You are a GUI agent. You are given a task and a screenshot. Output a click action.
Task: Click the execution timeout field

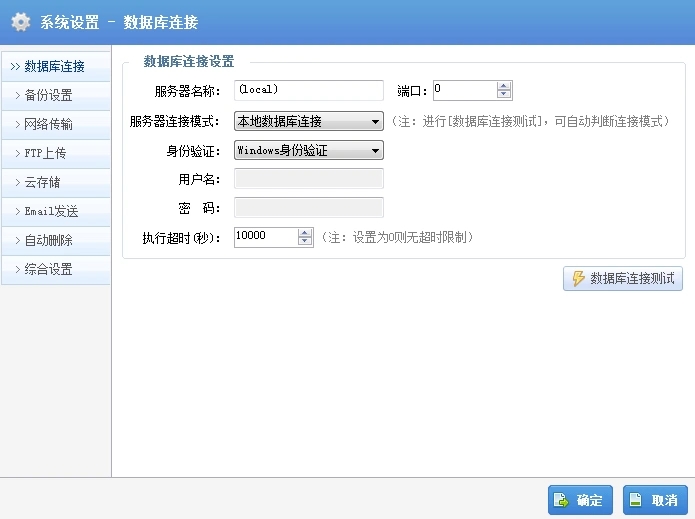[x=266, y=237]
